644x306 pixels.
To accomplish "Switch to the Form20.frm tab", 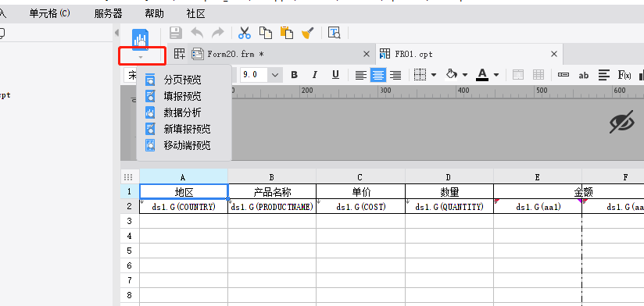I will (x=236, y=54).
